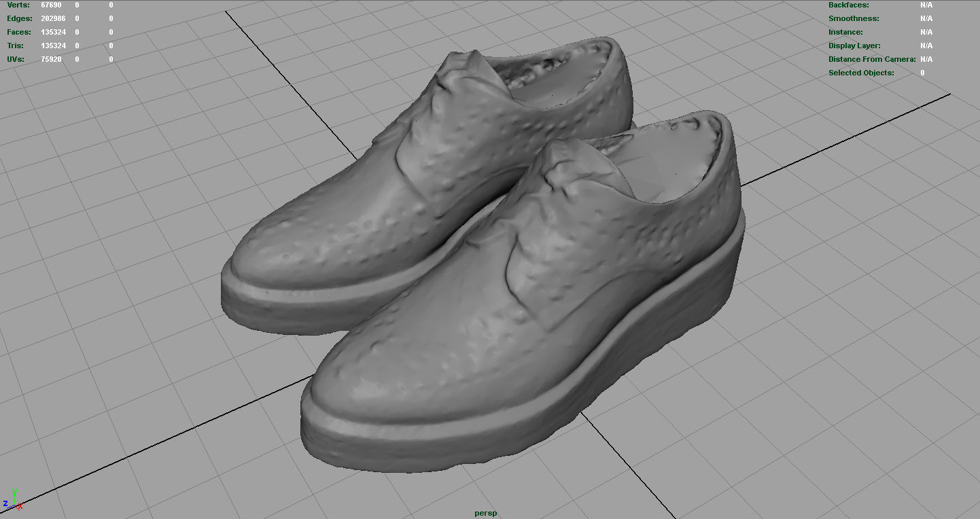The image size is (980, 519).
Task: Click the N/A value beside Display Layer
Action: coord(926,46)
